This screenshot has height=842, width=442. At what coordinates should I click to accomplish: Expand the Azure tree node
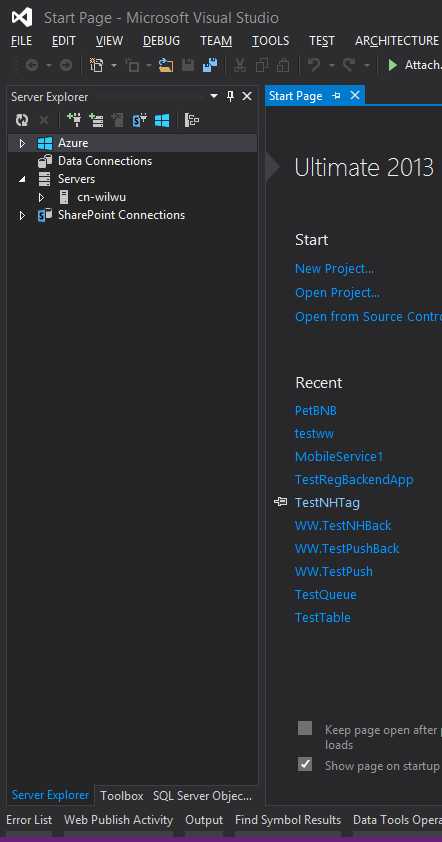point(22,143)
